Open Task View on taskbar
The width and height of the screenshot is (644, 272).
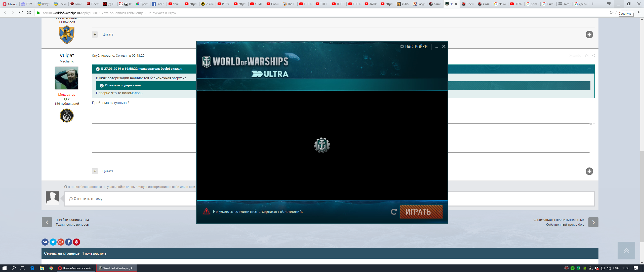23,268
